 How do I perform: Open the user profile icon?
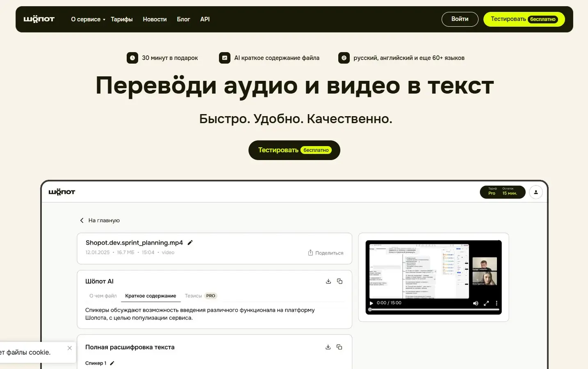click(536, 192)
